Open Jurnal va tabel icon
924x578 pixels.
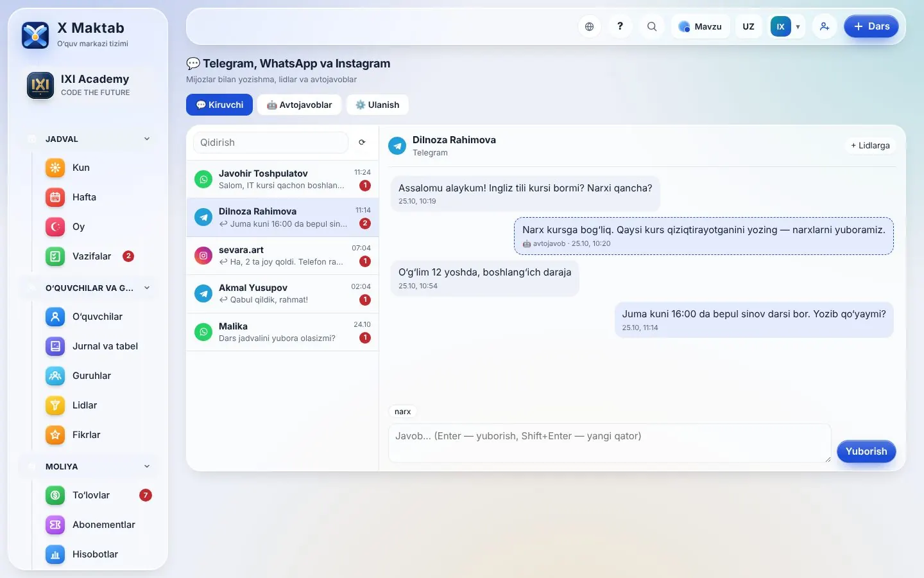[55, 346]
